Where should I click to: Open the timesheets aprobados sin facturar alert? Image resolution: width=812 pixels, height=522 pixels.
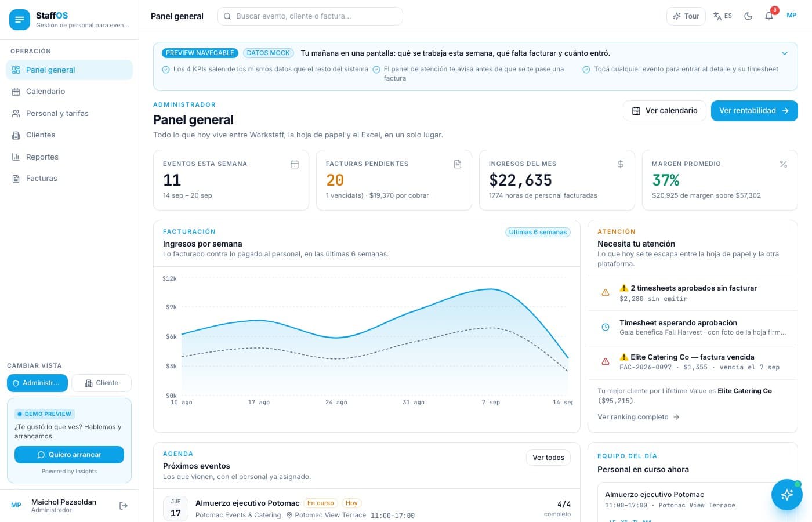tap(693, 293)
